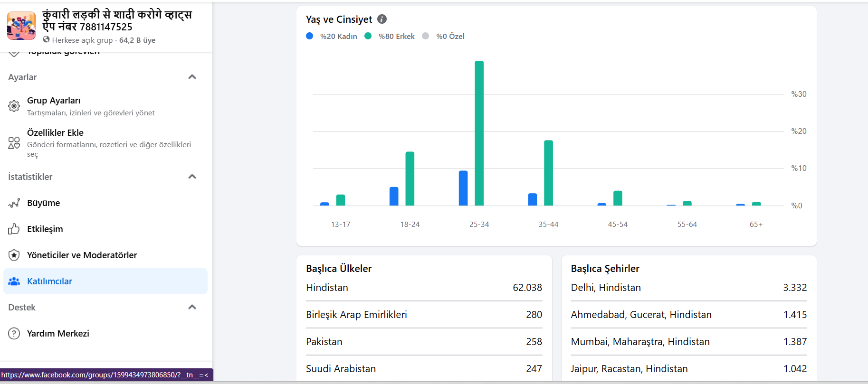
Task: Click the tallest green 25-34 bar
Action: 479,133
